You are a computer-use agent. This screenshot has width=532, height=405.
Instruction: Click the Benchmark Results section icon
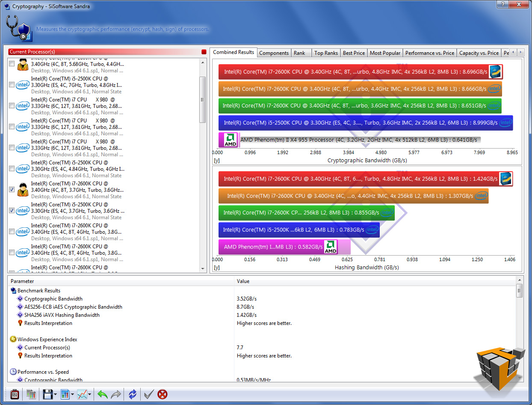[x=13, y=290]
